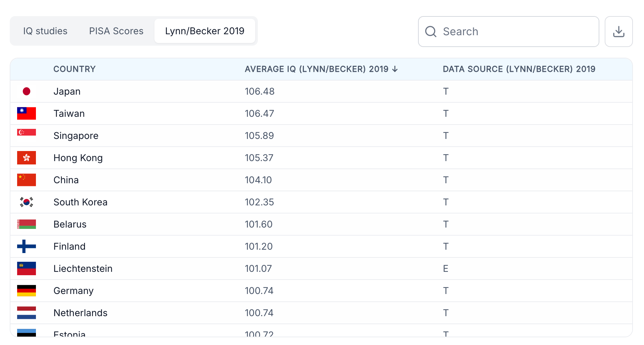Sort by the Country column header
644x345 pixels.
point(75,69)
